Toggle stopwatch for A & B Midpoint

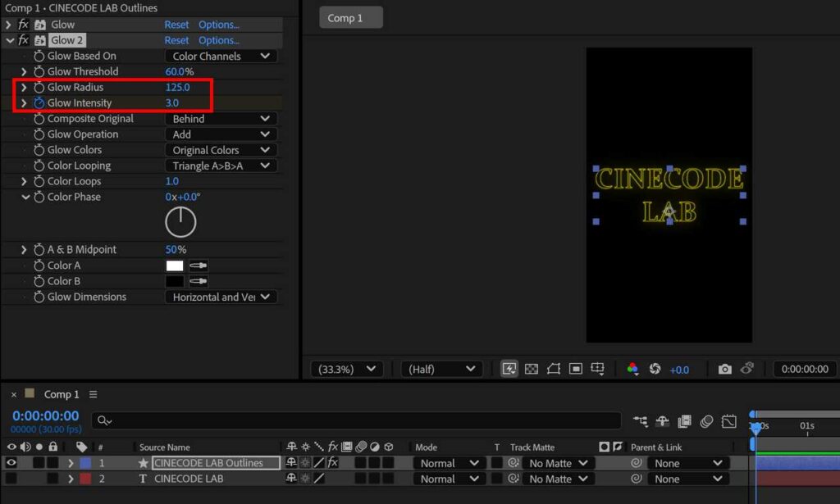coord(39,249)
